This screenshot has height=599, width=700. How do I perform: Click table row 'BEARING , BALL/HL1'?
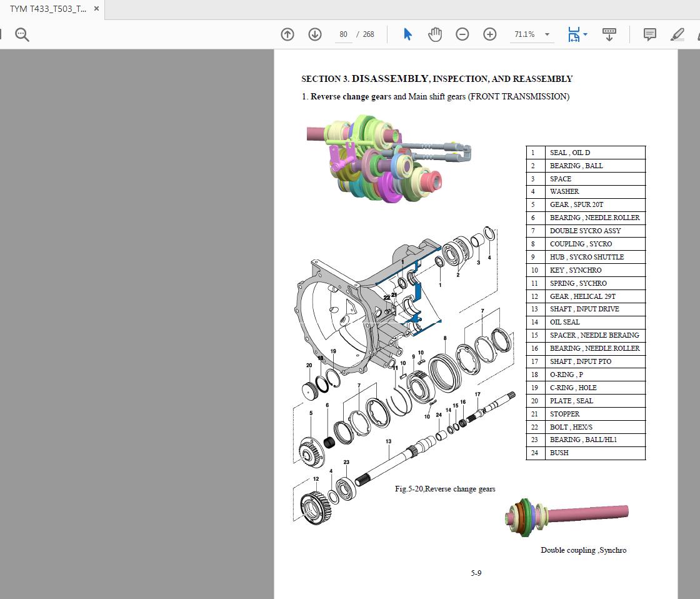click(586, 440)
